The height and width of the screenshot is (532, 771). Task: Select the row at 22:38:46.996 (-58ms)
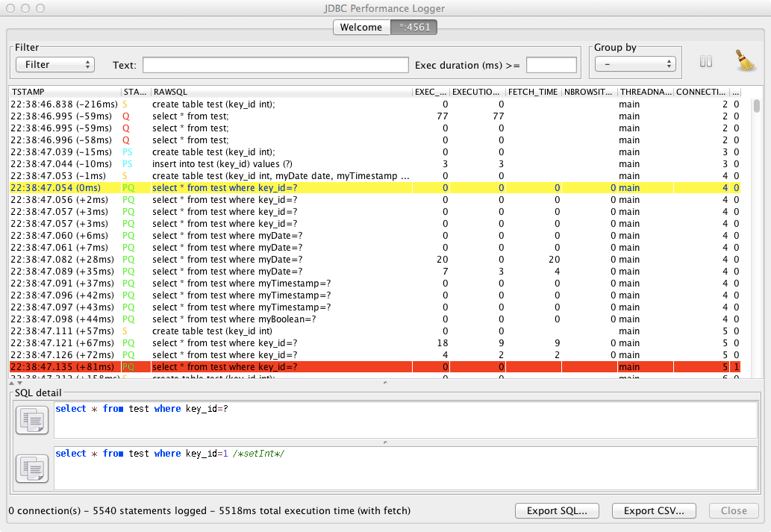click(x=375, y=140)
